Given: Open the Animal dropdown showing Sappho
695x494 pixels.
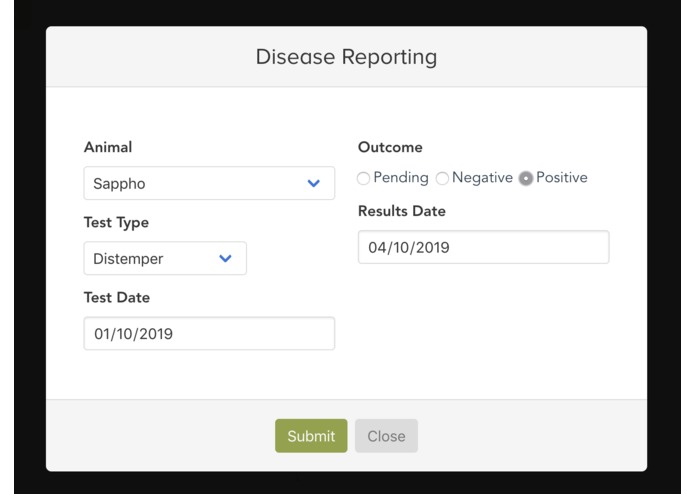Looking at the screenshot, I should point(209,183).
